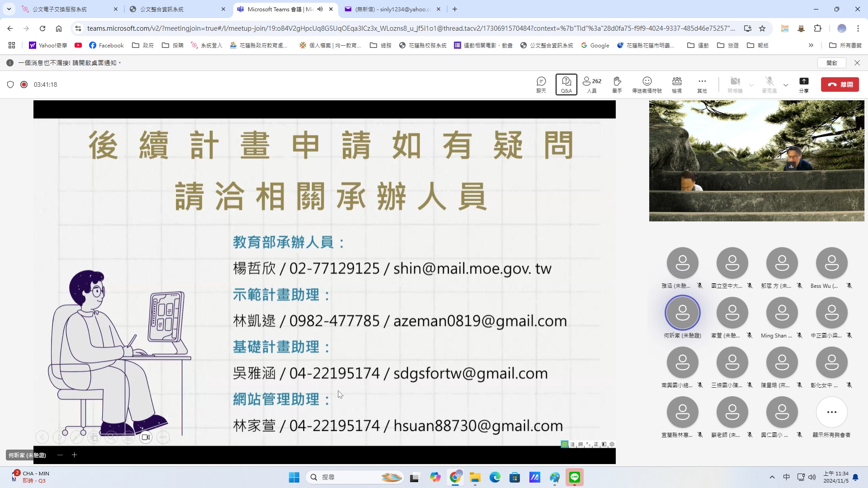Click 開啟 to enable desktop notifications
Screen dimensions: 868x488
click(831, 63)
